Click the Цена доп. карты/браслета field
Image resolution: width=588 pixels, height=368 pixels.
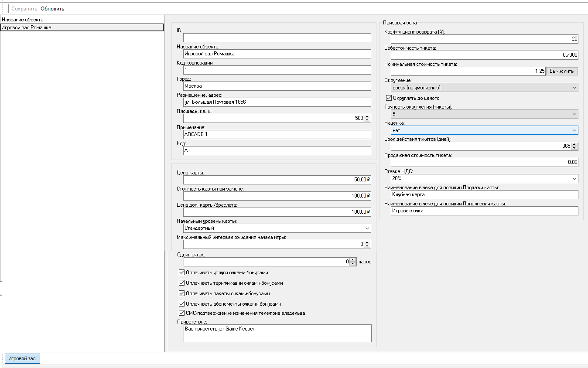(277, 212)
